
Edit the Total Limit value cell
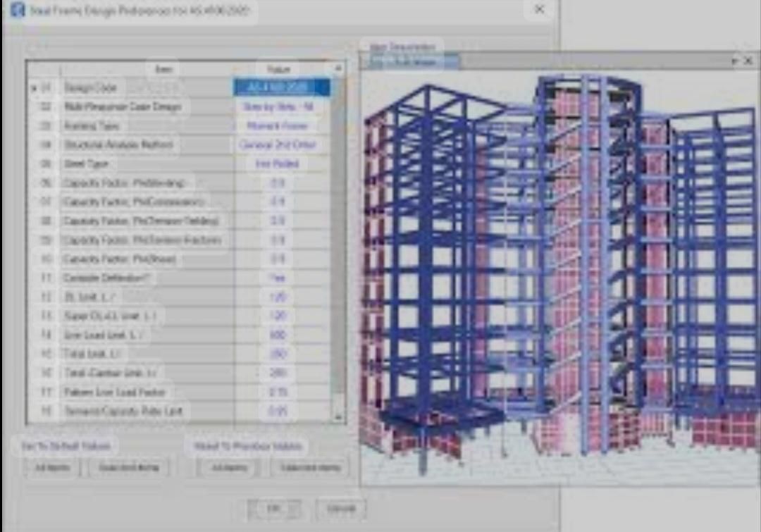tap(282, 354)
